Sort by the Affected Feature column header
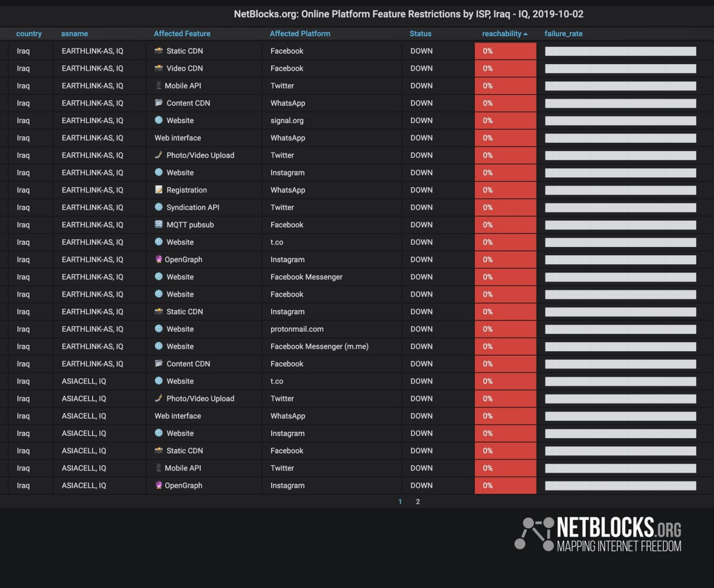 tap(182, 33)
